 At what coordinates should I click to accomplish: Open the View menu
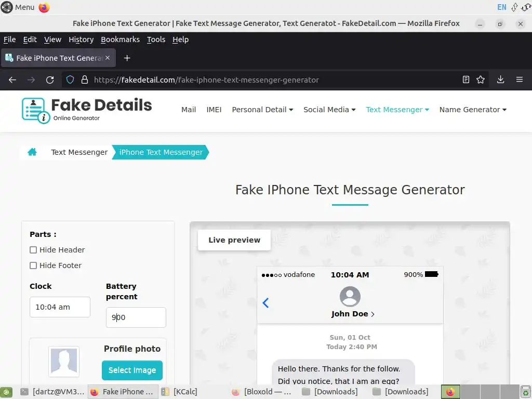[52, 39]
